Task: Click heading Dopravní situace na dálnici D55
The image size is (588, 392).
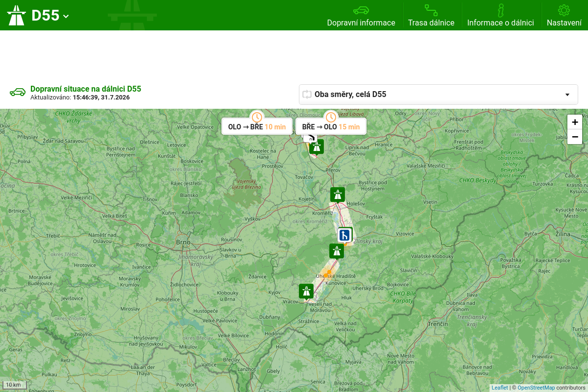Action: click(x=86, y=89)
